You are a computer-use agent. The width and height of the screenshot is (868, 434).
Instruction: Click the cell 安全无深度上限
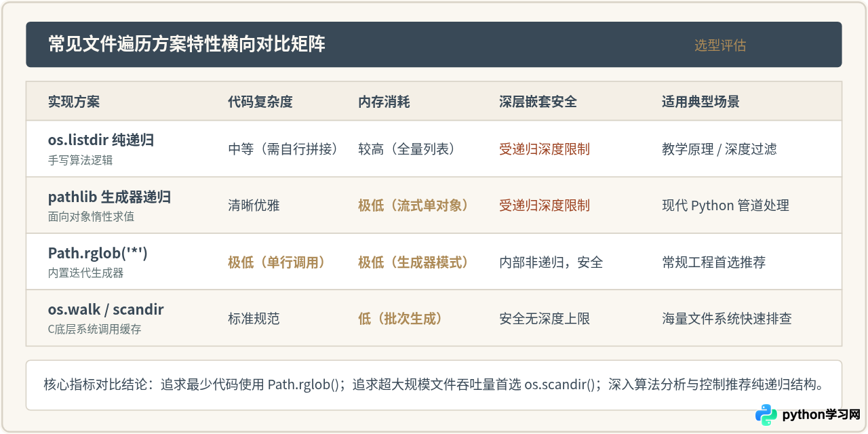click(545, 319)
